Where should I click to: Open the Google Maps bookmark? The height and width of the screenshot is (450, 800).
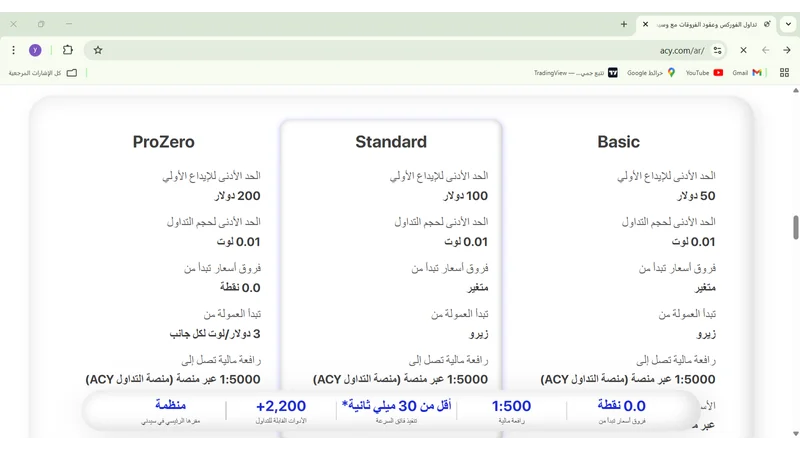(x=651, y=73)
